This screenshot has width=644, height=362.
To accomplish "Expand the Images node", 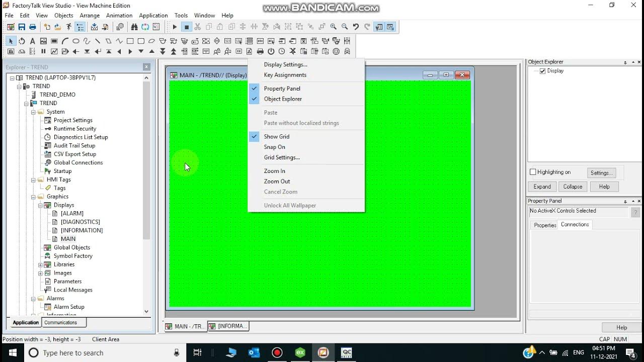I will [x=40, y=273].
